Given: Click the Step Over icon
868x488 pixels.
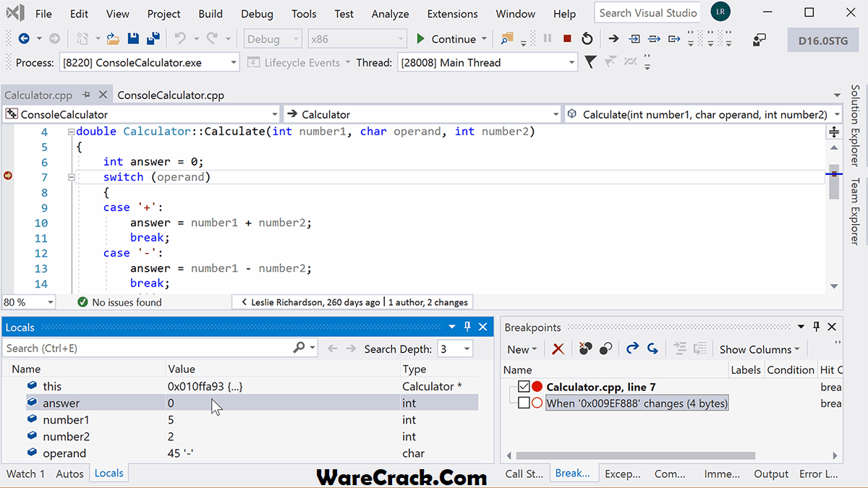Looking at the screenshot, I should coord(655,39).
